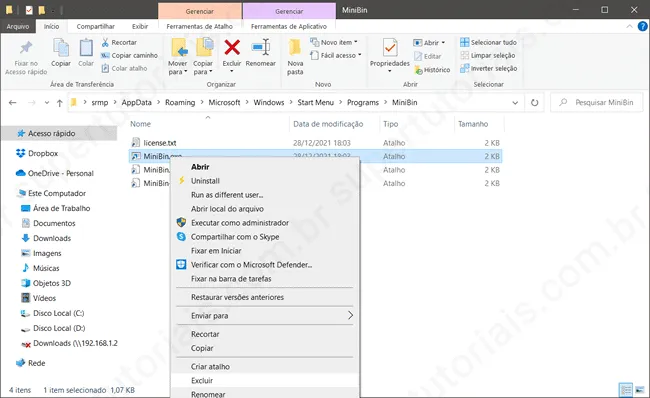Click the Refresh button

point(534,102)
